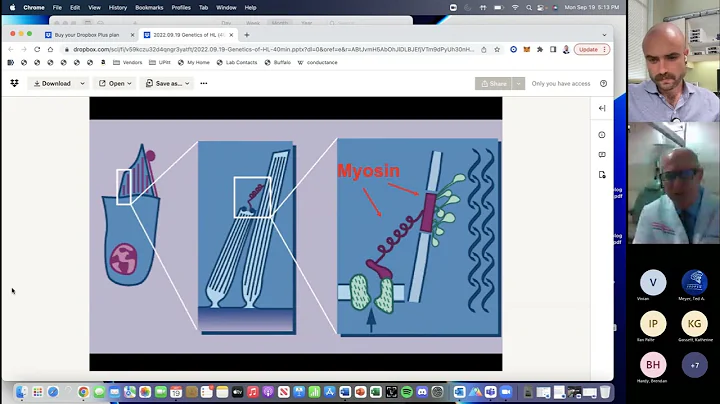Open Excel from the Dock
Image resolution: width=720 pixels, height=404 pixels.
pyautogui.click(x=376, y=392)
